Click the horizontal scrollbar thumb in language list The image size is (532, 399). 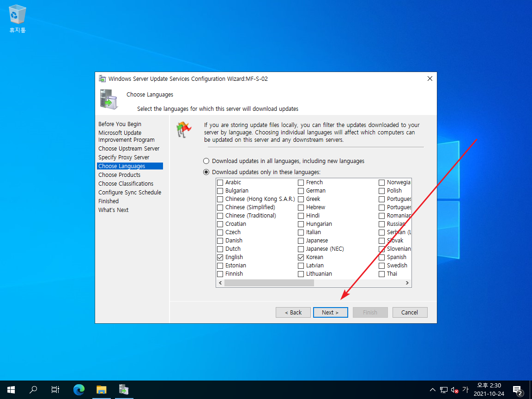coord(269,283)
